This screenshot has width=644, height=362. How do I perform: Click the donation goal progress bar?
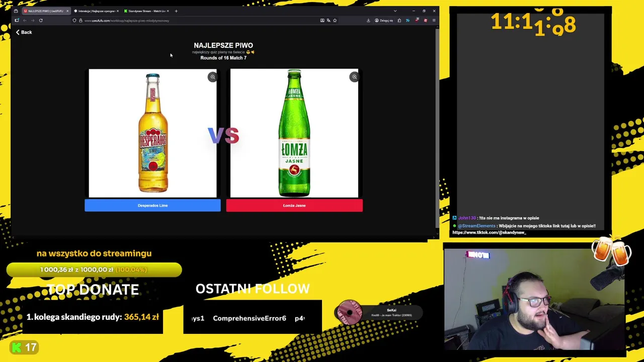94,269
